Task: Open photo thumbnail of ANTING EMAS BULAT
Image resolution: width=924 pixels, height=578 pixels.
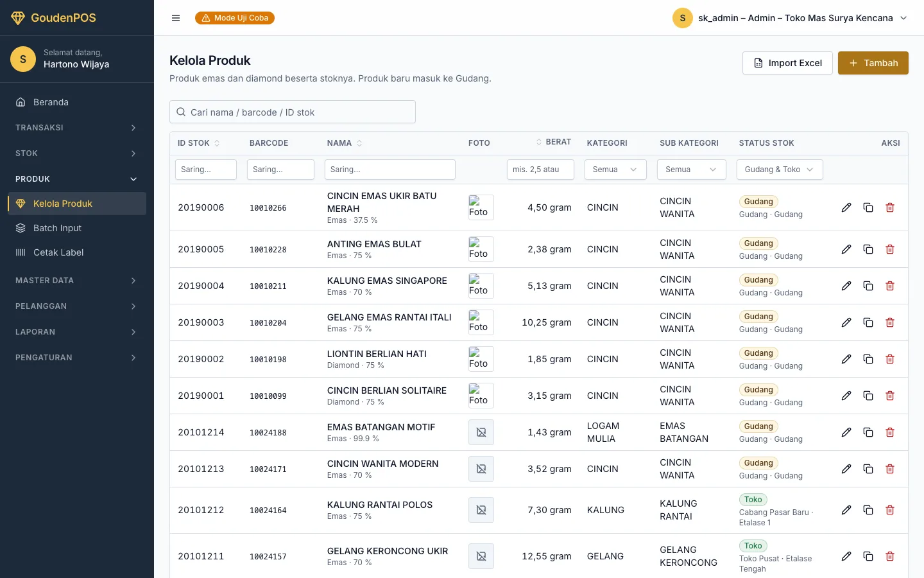Action: pos(481,249)
